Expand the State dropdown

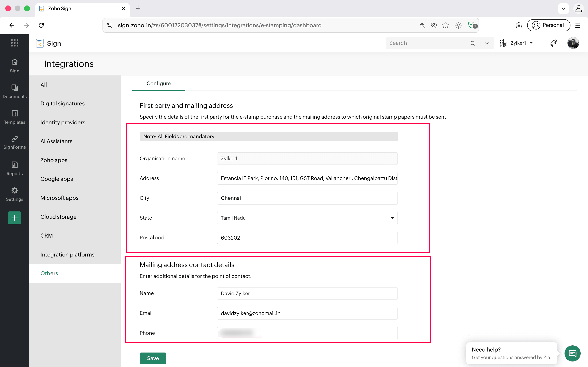click(392, 218)
